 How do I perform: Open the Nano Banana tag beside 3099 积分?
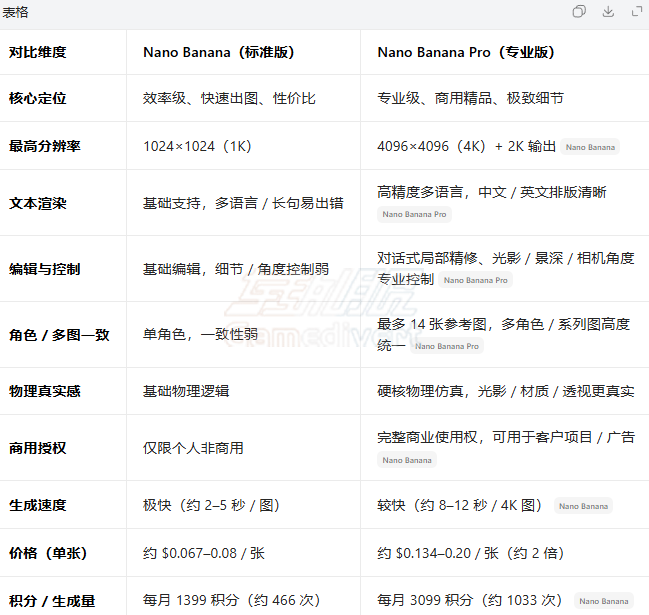603,601
